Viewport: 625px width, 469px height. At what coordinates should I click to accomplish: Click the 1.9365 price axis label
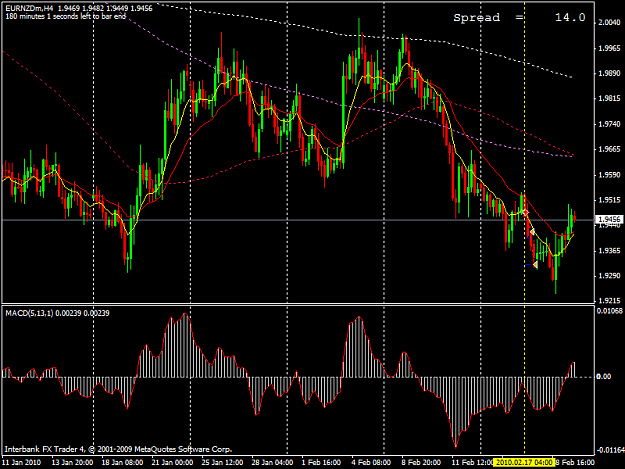coord(609,251)
